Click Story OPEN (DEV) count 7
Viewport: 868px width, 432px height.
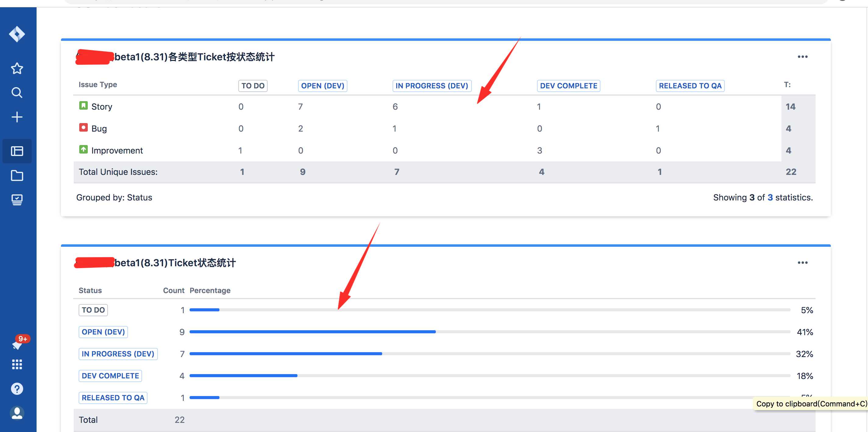tap(300, 107)
